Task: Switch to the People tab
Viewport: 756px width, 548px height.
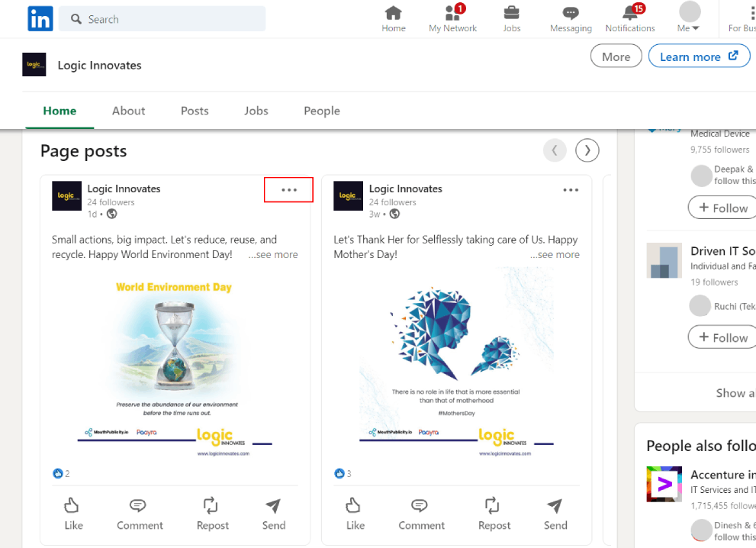Action: point(322,111)
